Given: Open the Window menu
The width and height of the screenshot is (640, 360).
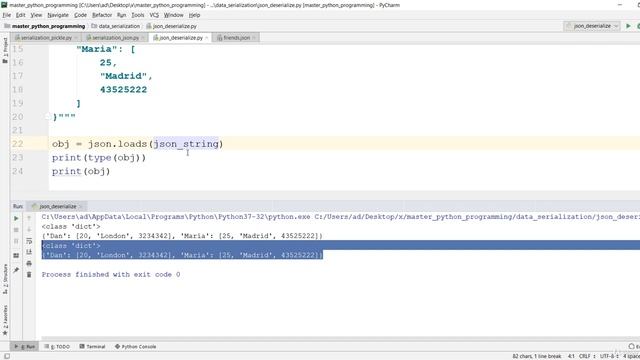Looking at the screenshot, I should coord(173,15).
